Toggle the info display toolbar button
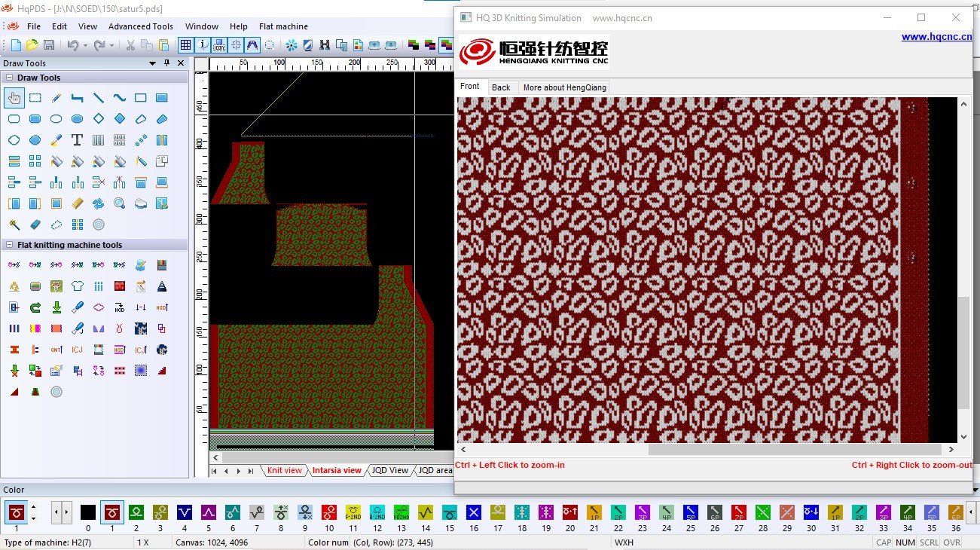 [x=203, y=45]
